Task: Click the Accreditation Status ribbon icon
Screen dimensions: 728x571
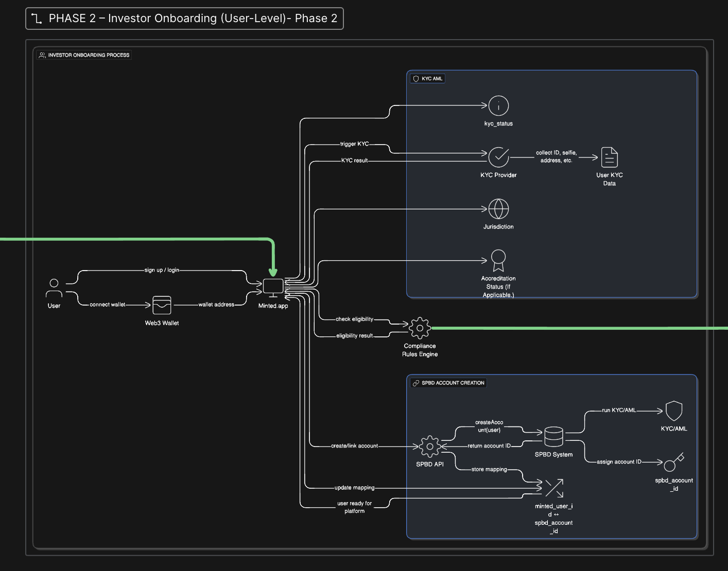Action: (498, 260)
